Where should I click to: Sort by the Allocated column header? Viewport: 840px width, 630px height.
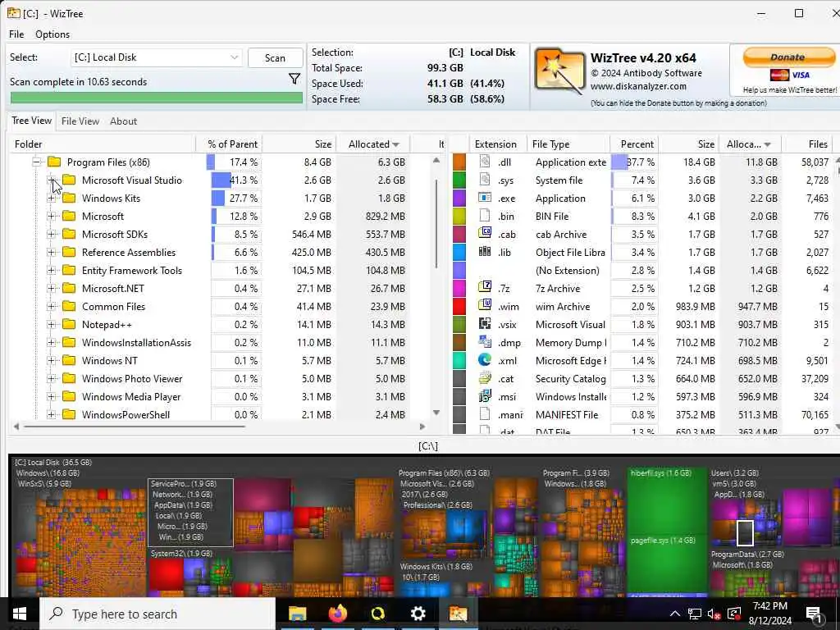(x=373, y=144)
